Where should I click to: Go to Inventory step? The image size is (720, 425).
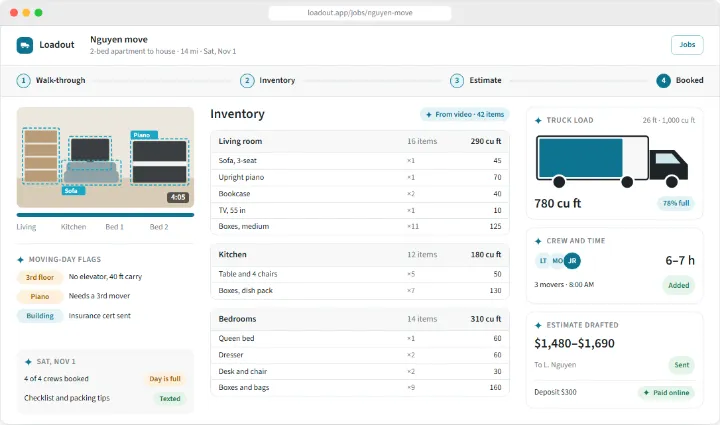click(x=267, y=80)
